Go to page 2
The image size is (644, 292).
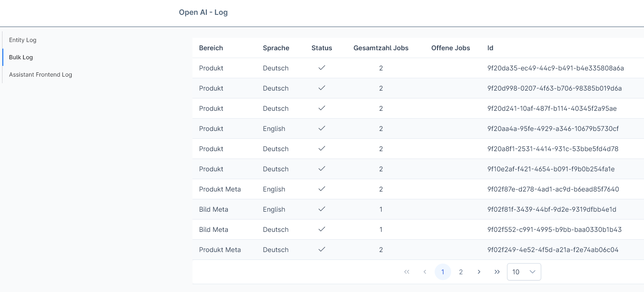[x=461, y=272]
